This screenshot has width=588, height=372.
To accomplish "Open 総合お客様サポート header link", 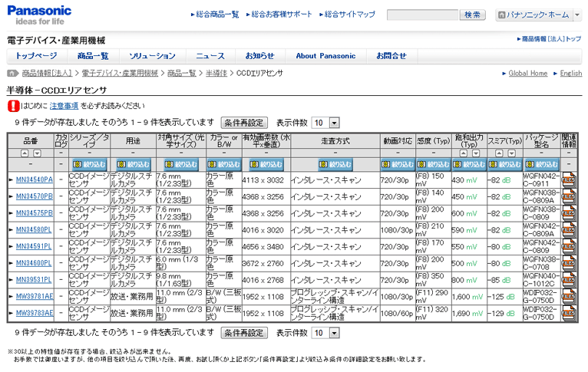I will coord(282,15).
